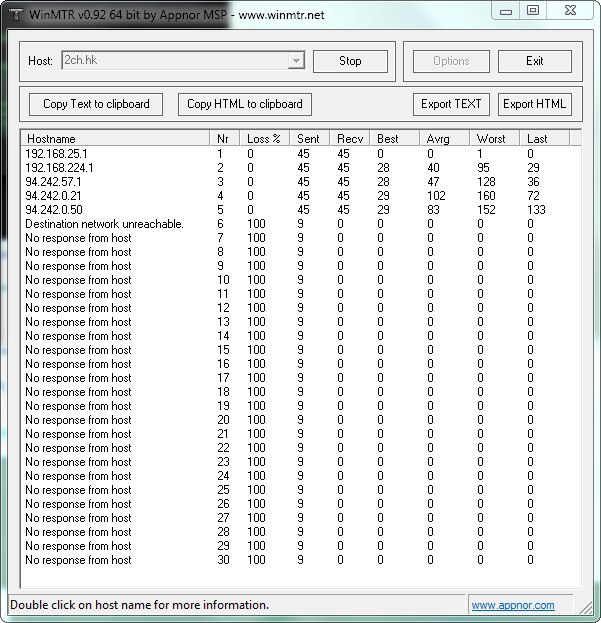Click the Loss % column header
Viewport: 601px width, 623px height.
tap(265, 139)
